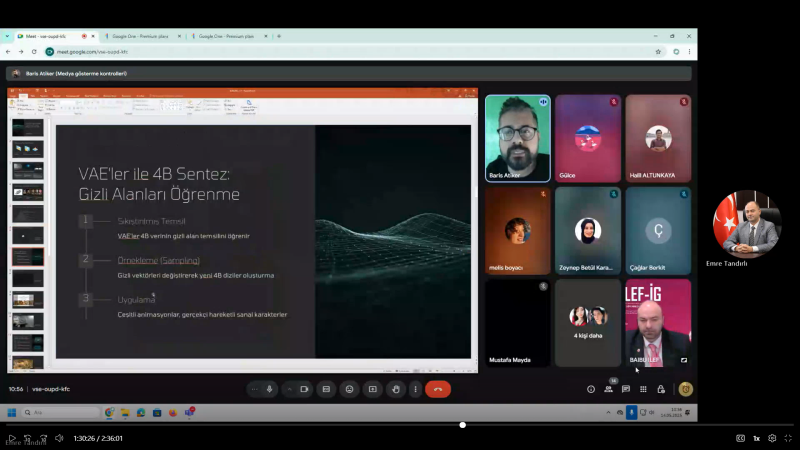
Task: Open File Explorer from the taskbar
Action: click(x=125, y=412)
